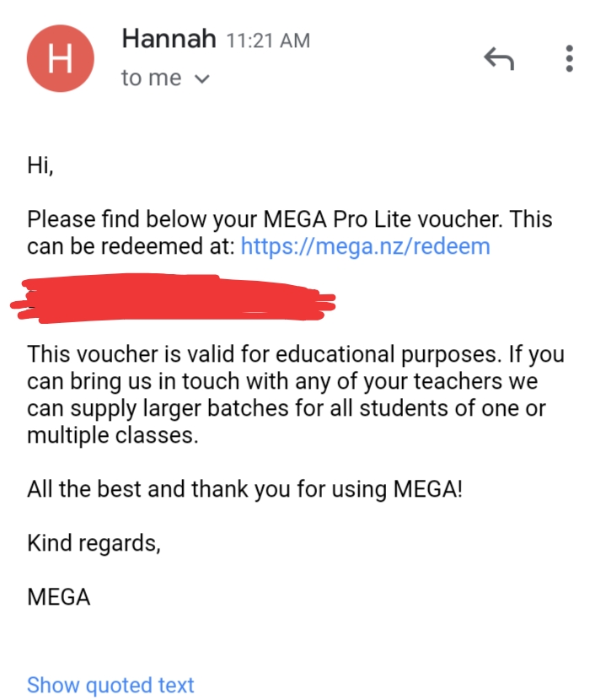Screen dimensions: 606x700
Task: Tap sender name Hannah
Action: 169,39
